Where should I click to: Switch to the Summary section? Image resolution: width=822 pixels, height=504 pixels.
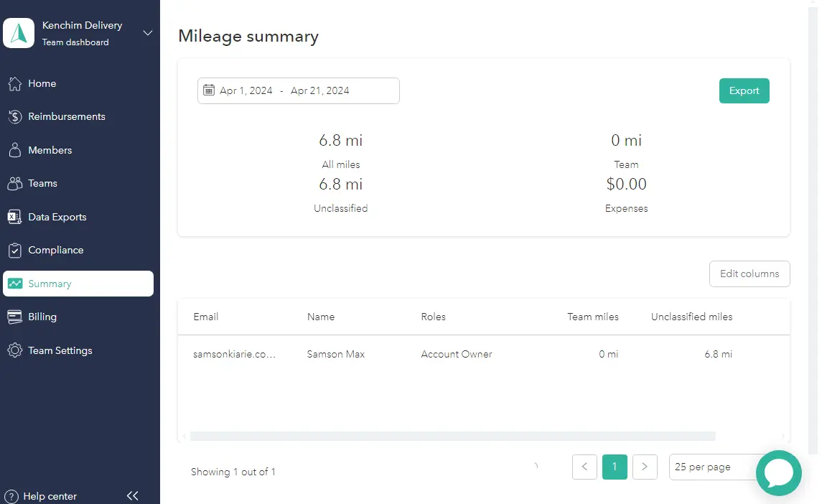(x=78, y=284)
